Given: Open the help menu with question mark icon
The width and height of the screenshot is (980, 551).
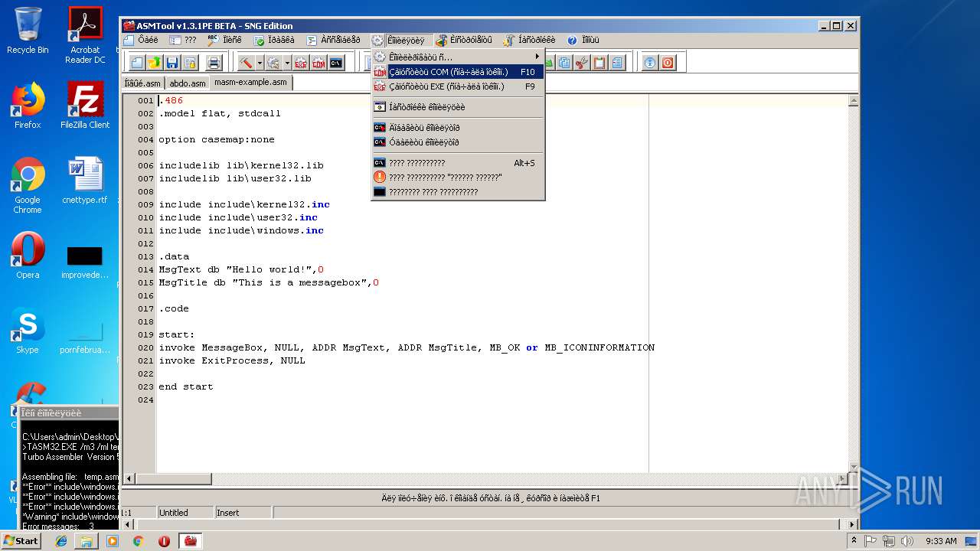Looking at the screenshot, I should tap(583, 40).
